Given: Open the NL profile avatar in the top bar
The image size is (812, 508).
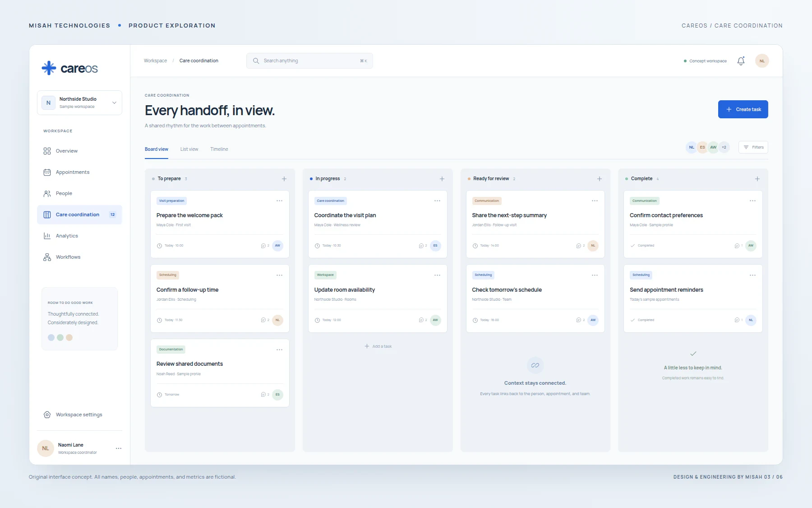Looking at the screenshot, I should (762, 61).
